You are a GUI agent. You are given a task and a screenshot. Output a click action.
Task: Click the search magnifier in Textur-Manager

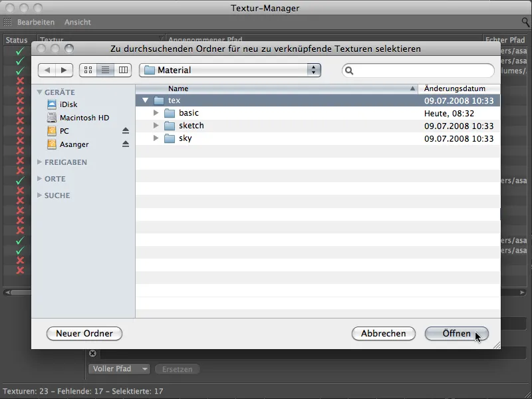(525, 22)
